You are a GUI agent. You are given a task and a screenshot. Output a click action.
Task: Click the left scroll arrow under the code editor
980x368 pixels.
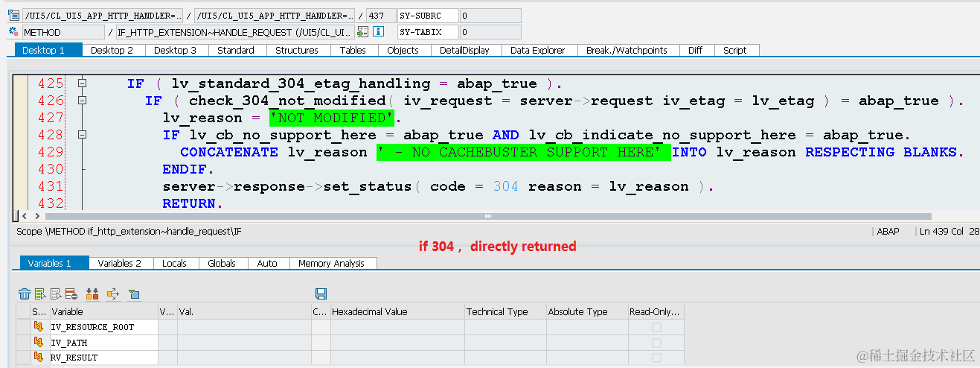tap(24, 215)
